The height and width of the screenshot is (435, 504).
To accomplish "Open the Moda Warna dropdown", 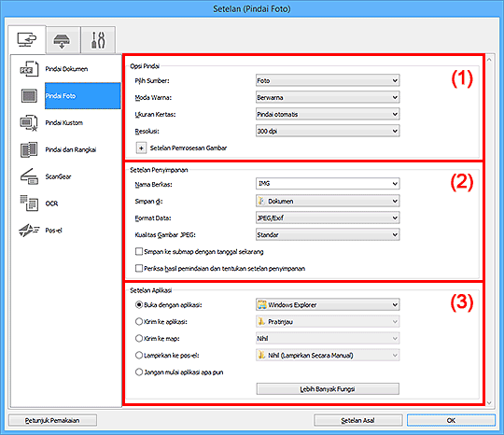I will tap(328, 97).
